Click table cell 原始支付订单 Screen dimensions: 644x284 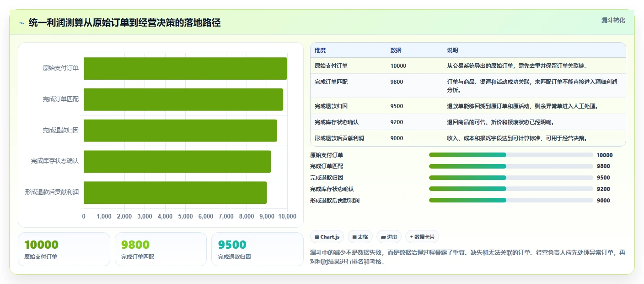click(331, 66)
